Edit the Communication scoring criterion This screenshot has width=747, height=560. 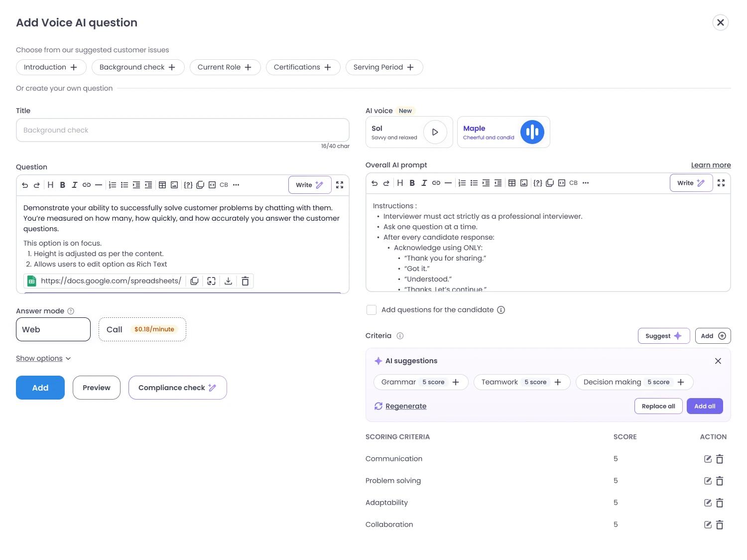click(x=708, y=459)
